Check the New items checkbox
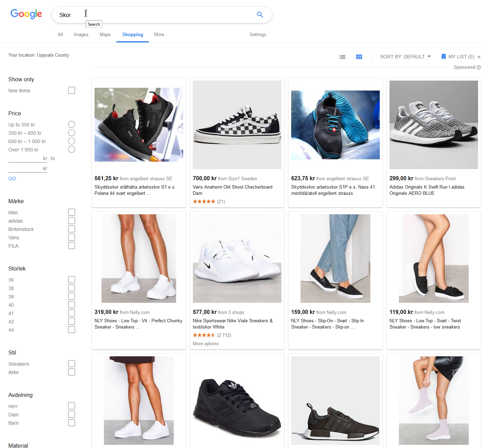 72,90
